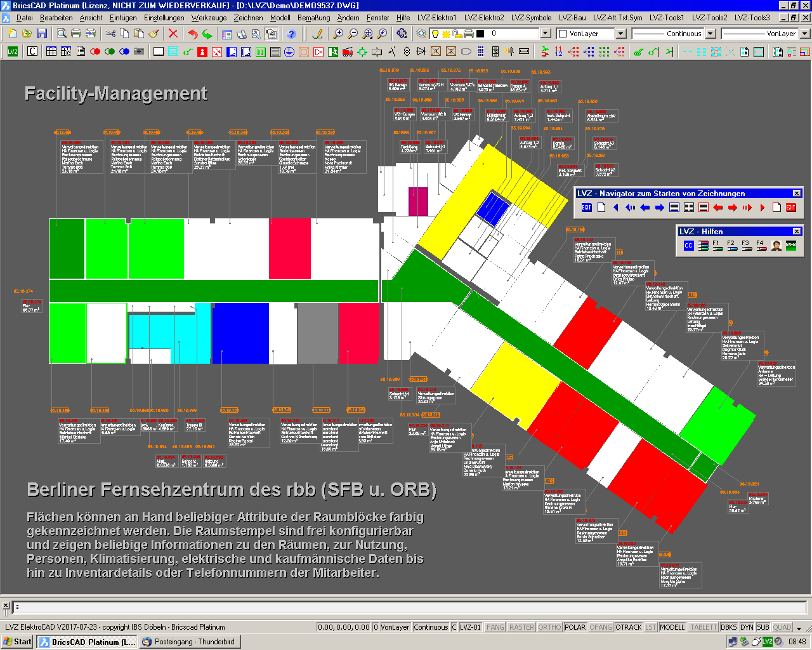Click the red overlapping circles icon
The height and width of the screenshot is (650, 812).
click(x=95, y=51)
